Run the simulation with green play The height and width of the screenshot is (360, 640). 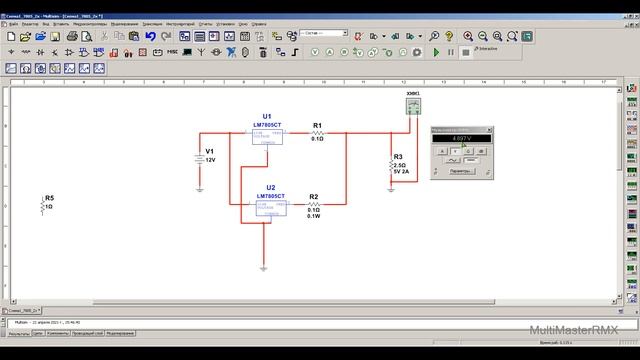tap(436, 52)
